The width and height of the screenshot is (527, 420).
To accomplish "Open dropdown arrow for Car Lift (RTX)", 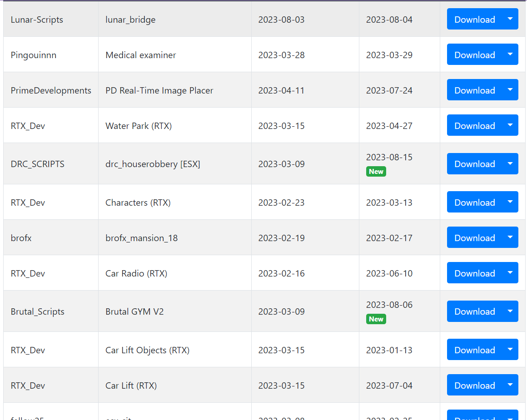I will tap(510, 385).
